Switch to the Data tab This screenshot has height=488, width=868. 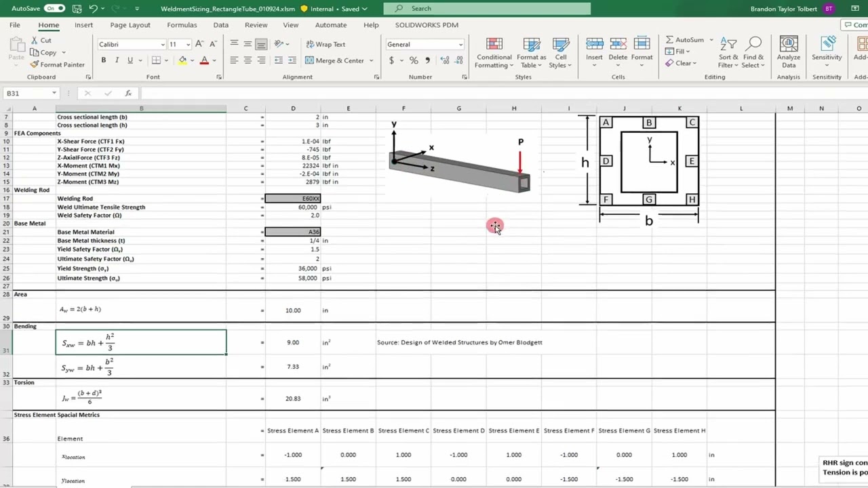(x=220, y=25)
